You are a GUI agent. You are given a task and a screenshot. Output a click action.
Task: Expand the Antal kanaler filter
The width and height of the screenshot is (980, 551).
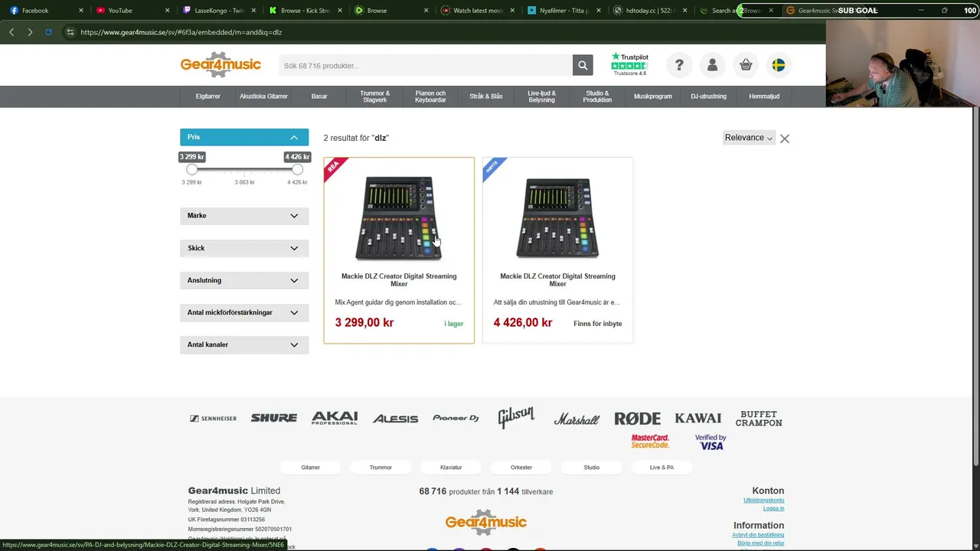[x=244, y=344]
